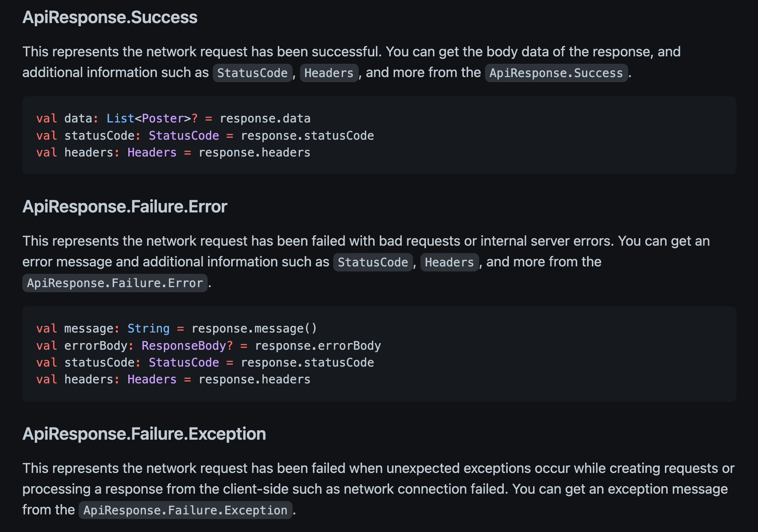Click the ApiResponse.Success inline code tag
This screenshot has width=758, height=532.
point(556,73)
